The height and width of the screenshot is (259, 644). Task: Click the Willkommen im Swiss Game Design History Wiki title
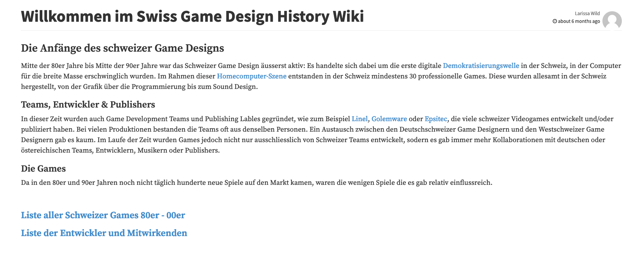(x=192, y=16)
